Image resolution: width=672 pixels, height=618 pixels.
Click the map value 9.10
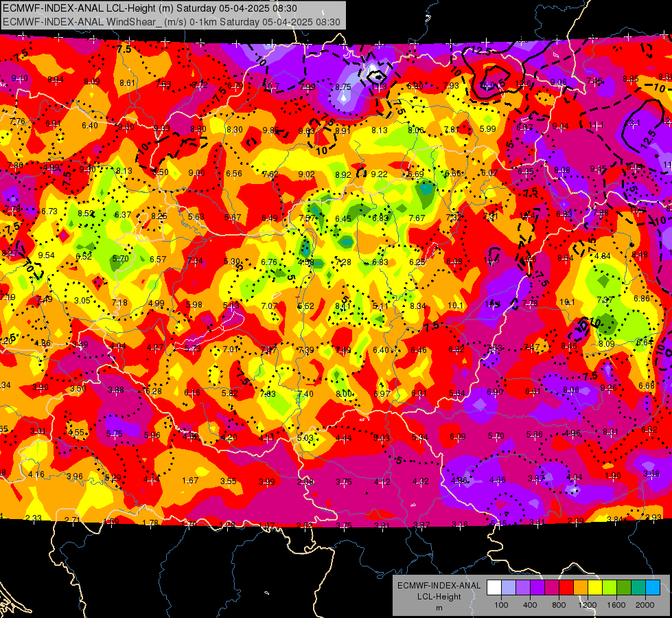[x=20, y=78]
